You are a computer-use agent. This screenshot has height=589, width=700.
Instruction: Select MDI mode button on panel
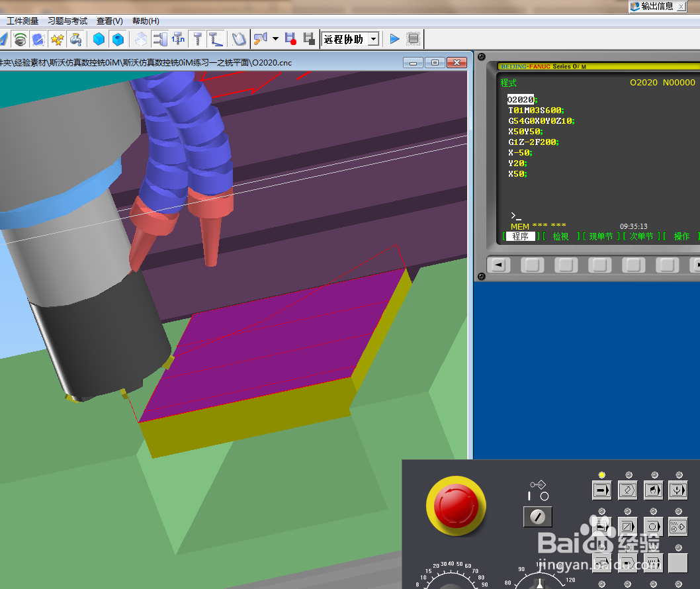(654, 490)
